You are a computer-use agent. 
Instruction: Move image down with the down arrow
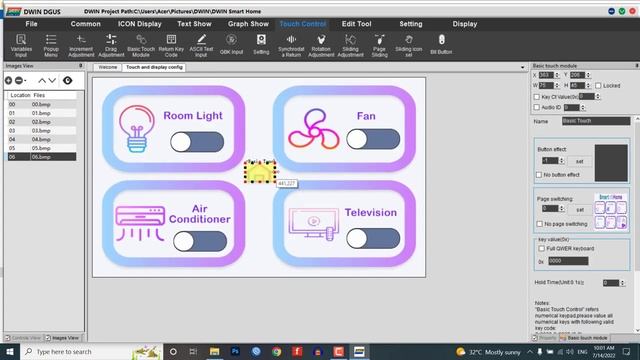click(52, 80)
